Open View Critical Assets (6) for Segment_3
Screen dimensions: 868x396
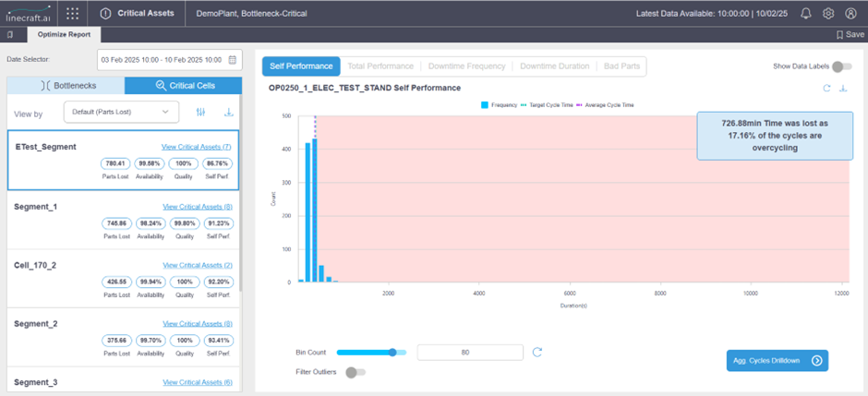click(198, 382)
